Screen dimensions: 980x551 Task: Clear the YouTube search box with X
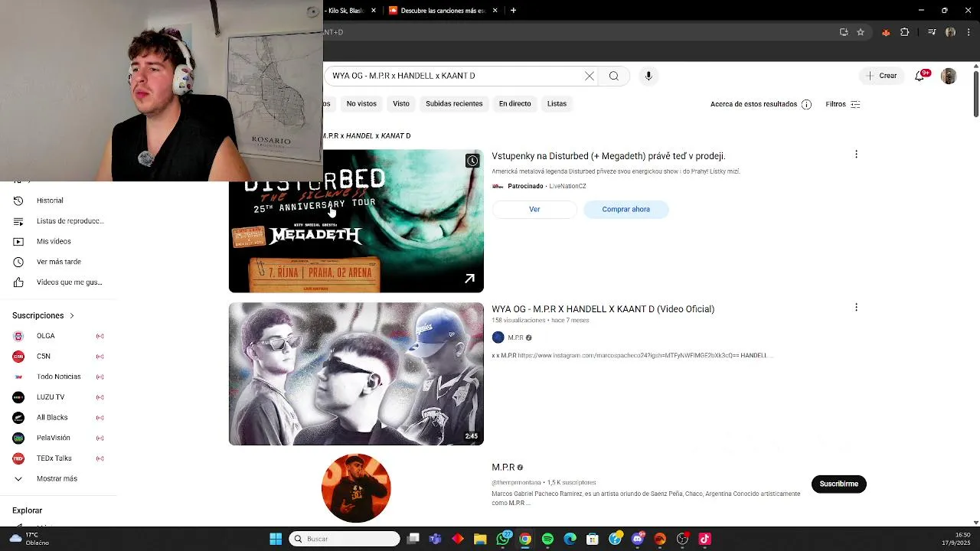[590, 76]
